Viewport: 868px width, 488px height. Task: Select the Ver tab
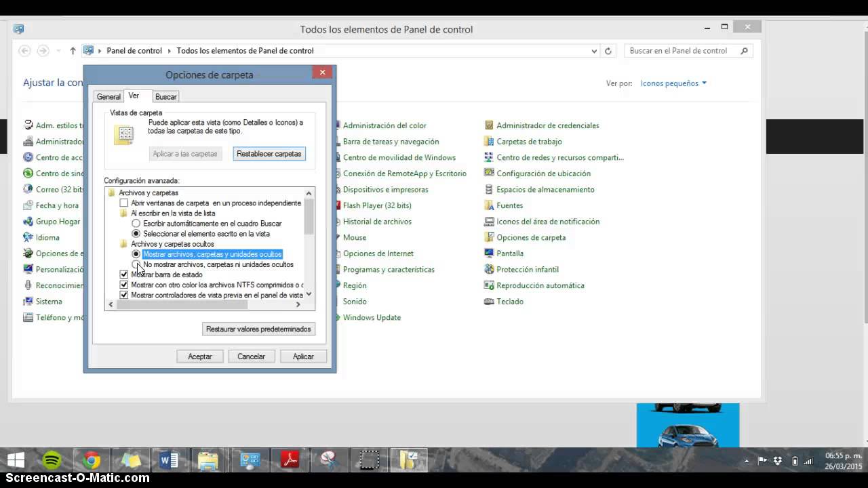pyautogui.click(x=134, y=96)
